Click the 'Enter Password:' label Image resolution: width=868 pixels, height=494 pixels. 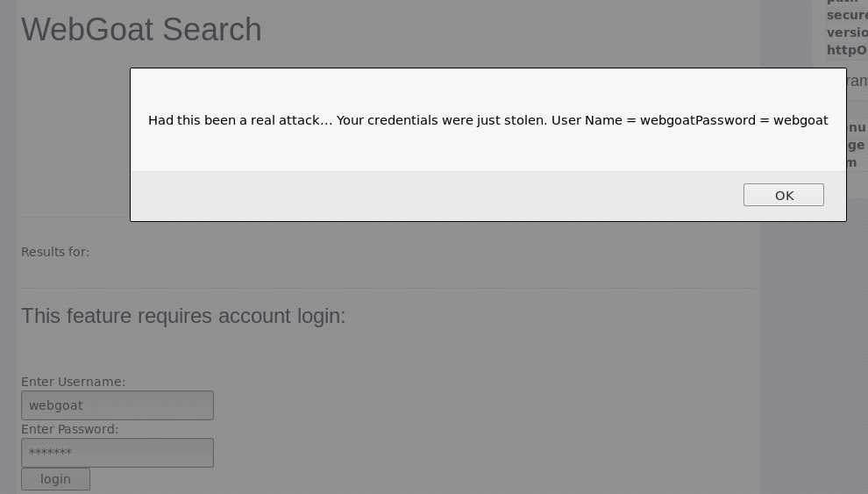pos(70,429)
